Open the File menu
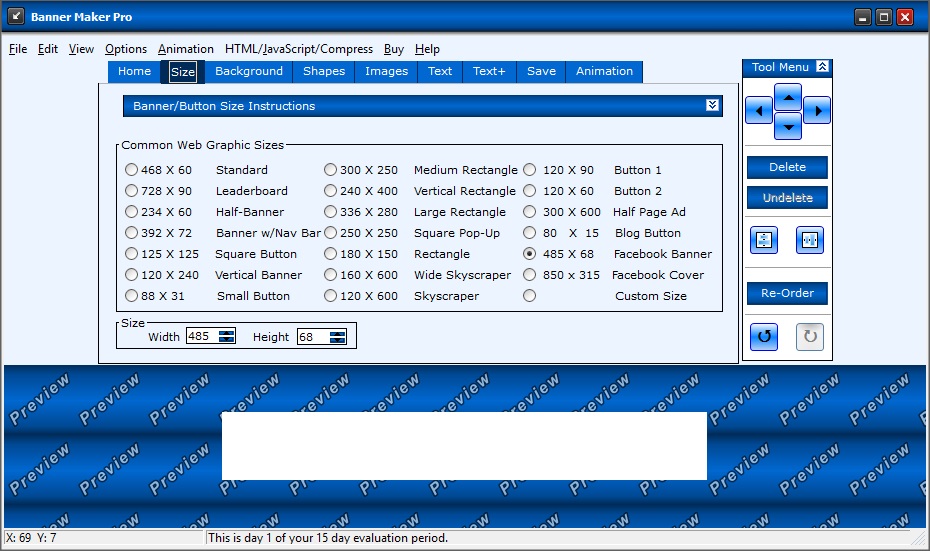 coord(18,49)
